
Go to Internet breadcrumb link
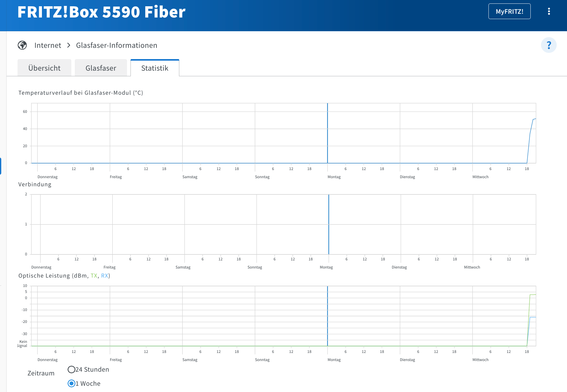tap(48, 45)
